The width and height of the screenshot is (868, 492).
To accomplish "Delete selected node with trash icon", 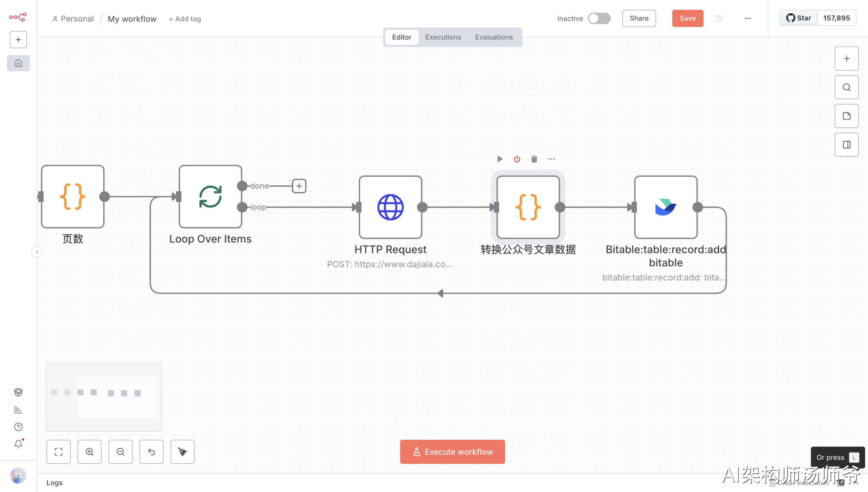I will 534,159.
